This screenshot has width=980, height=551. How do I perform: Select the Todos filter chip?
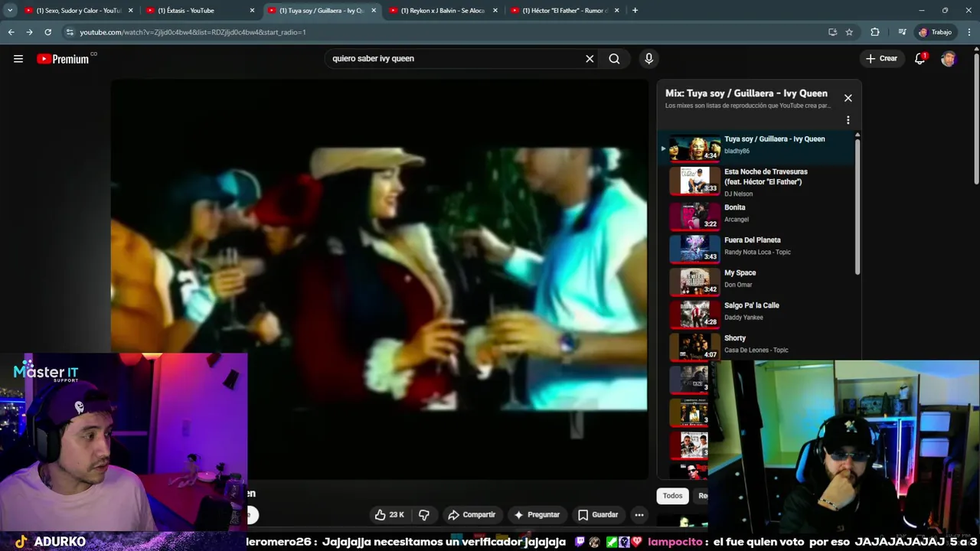pos(672,496)
